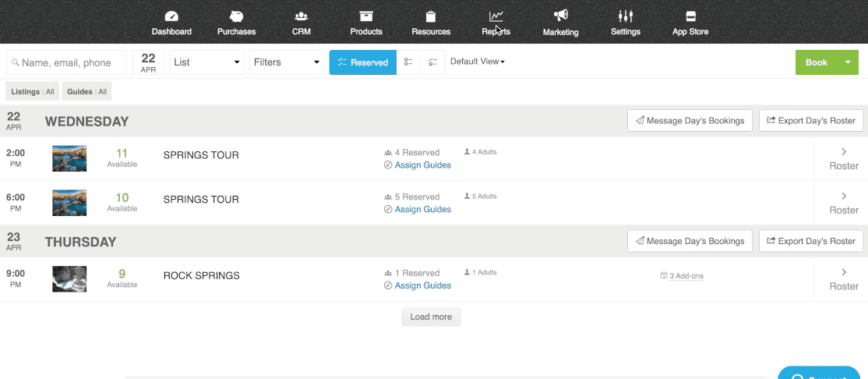Click the green Book button
This screenshot has height=379, width=868.
pyautogui.click(x=817, y=62)
